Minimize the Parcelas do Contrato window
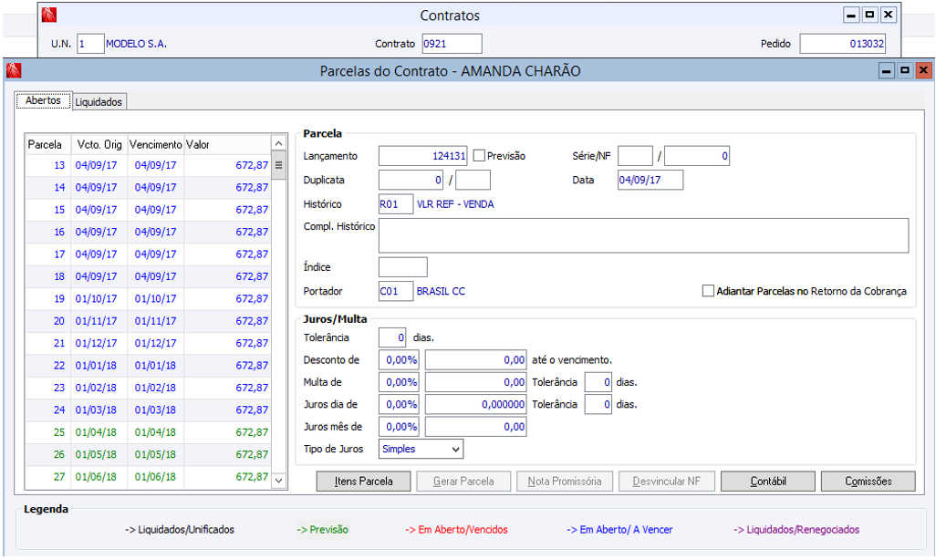936x560 pixels. (886, 71)
